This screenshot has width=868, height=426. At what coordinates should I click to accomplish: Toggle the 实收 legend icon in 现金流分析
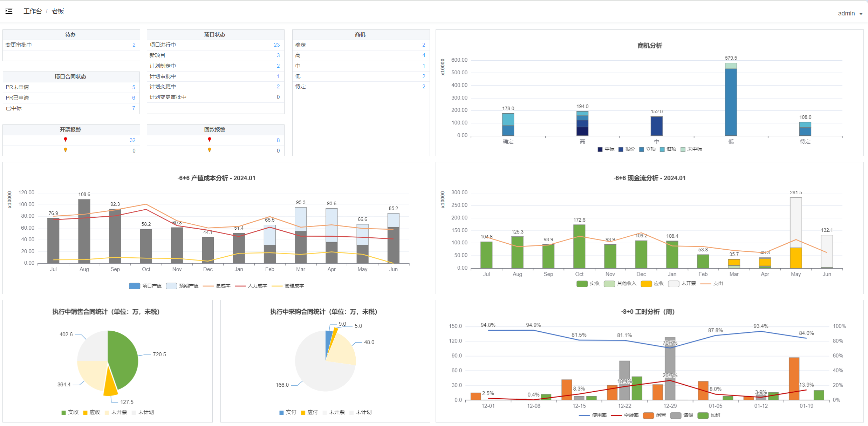tap(582, 284)
